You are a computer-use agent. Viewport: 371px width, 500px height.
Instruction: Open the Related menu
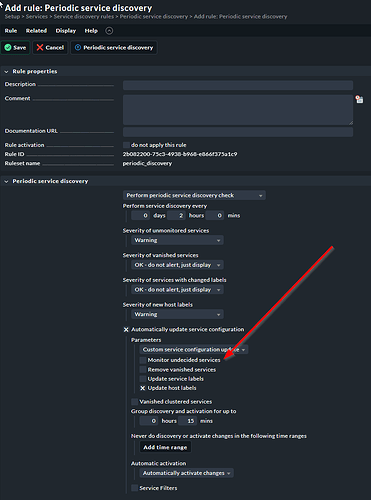[x=36, y=31]
